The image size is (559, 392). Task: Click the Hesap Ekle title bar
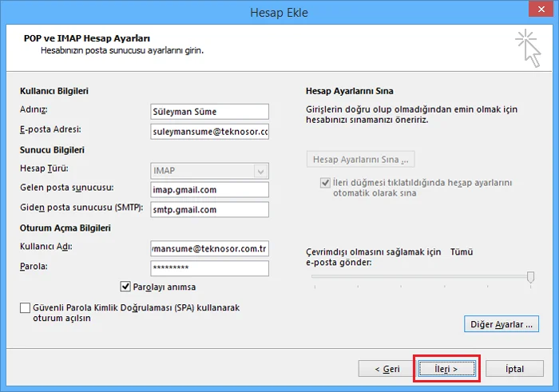[279, 11]
